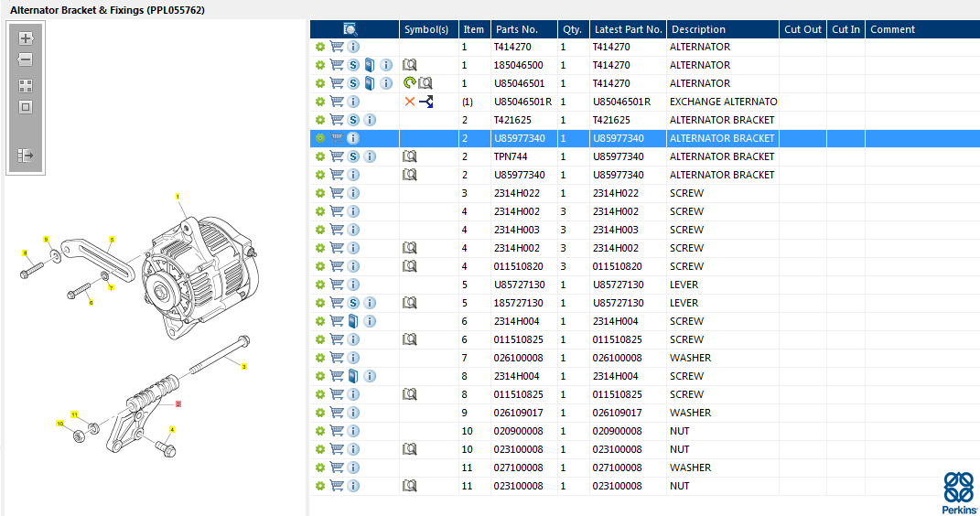The height and width of the screenshot is (516, 980).
Task: Open the S icon for T421625
Action: (353, 120)
